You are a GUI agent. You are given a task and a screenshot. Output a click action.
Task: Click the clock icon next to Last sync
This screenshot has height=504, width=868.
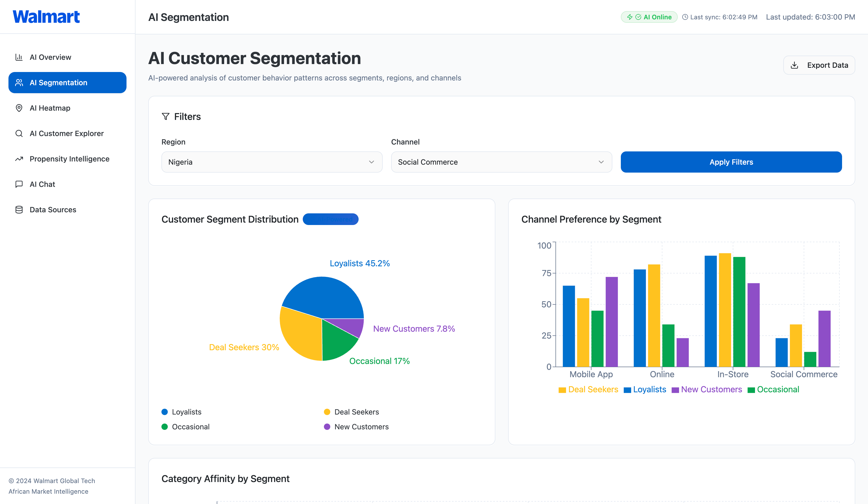685,17
